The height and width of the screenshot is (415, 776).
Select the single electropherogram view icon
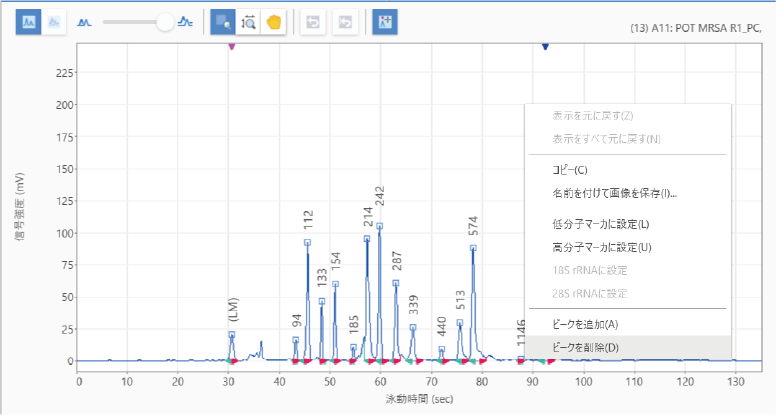coord(28,22)
